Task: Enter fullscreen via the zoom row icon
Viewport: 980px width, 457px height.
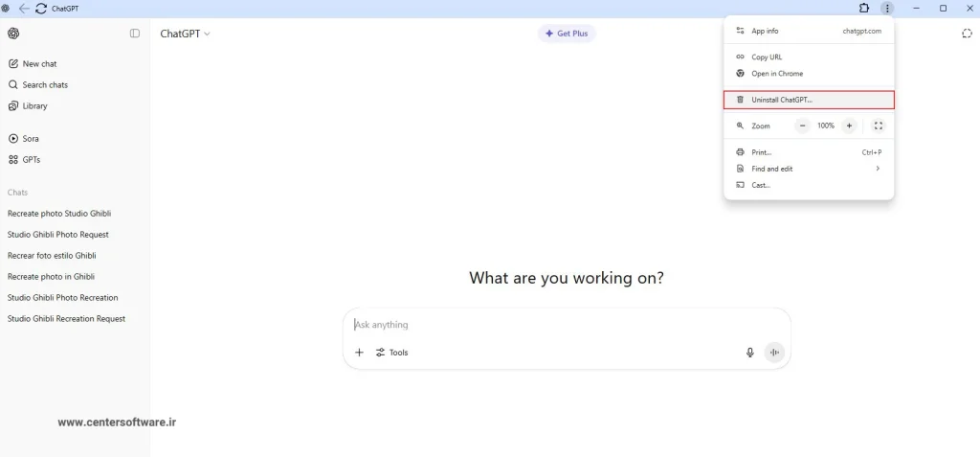Action: click(879, 126)
